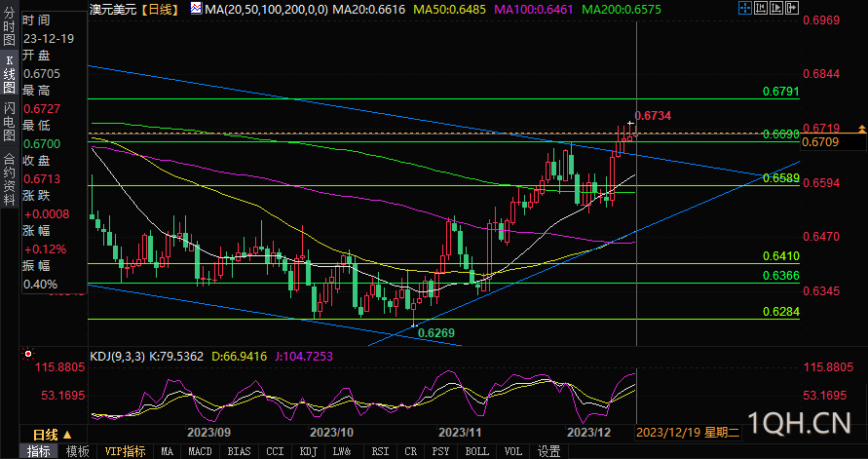Apply the PSY indicator
Screen dimensions: 868x459
point(440,451)
